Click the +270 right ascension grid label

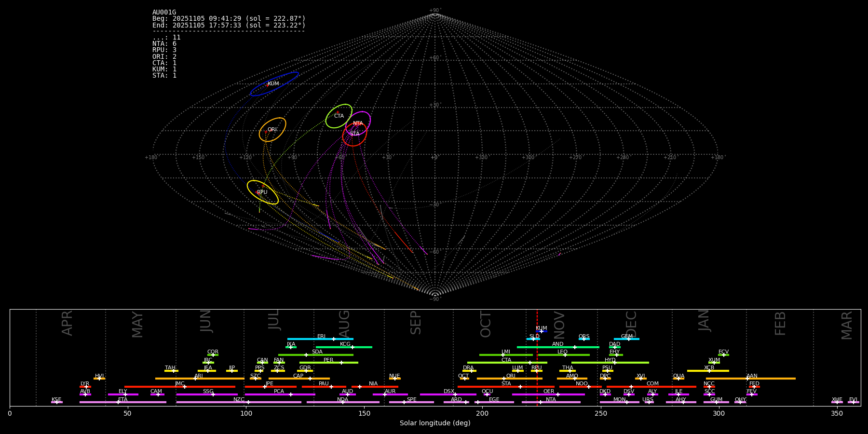point(575,158)
